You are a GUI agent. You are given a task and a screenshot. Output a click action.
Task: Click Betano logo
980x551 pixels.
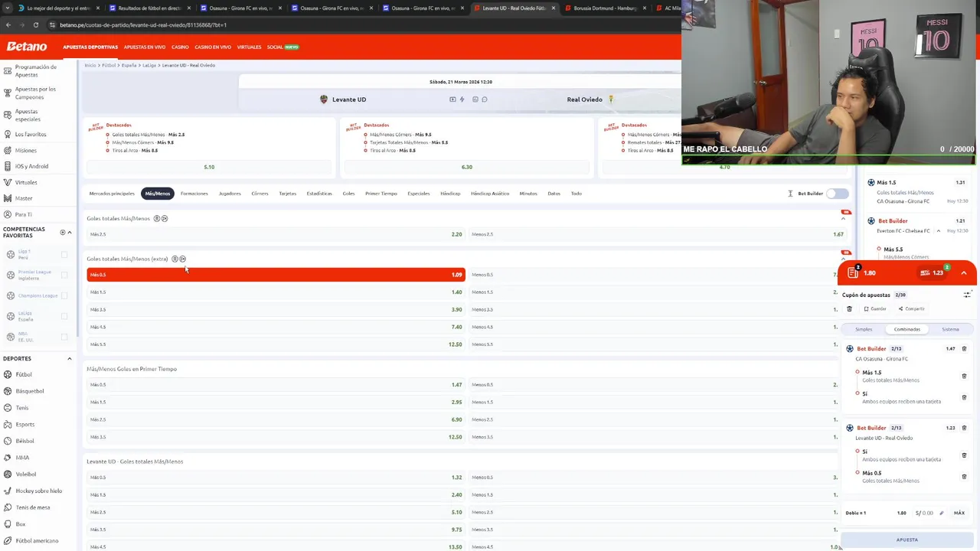pyautogui.click(x=27, y=47)
